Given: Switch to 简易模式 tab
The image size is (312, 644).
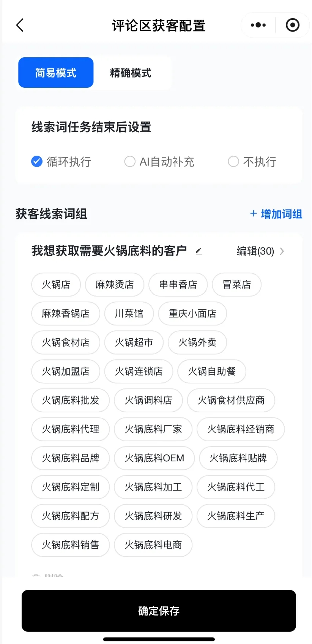Looking at the screenshot, I should click(x=56, y=73).
